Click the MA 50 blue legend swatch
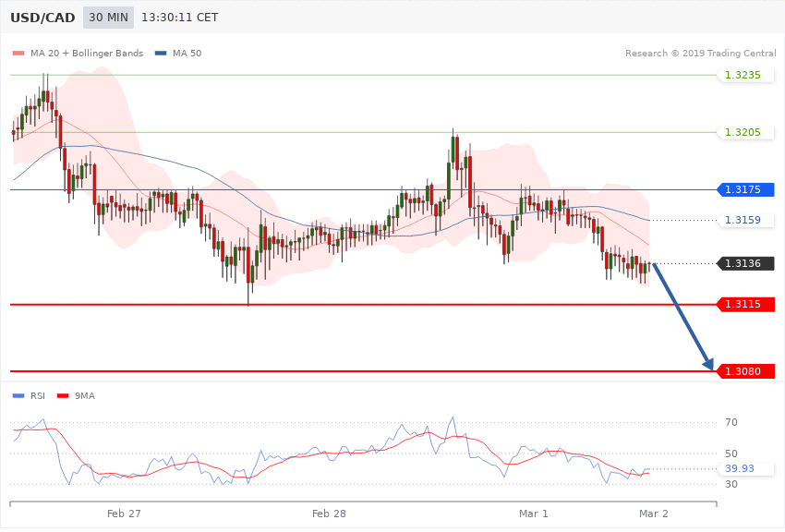 click(161, 53)
